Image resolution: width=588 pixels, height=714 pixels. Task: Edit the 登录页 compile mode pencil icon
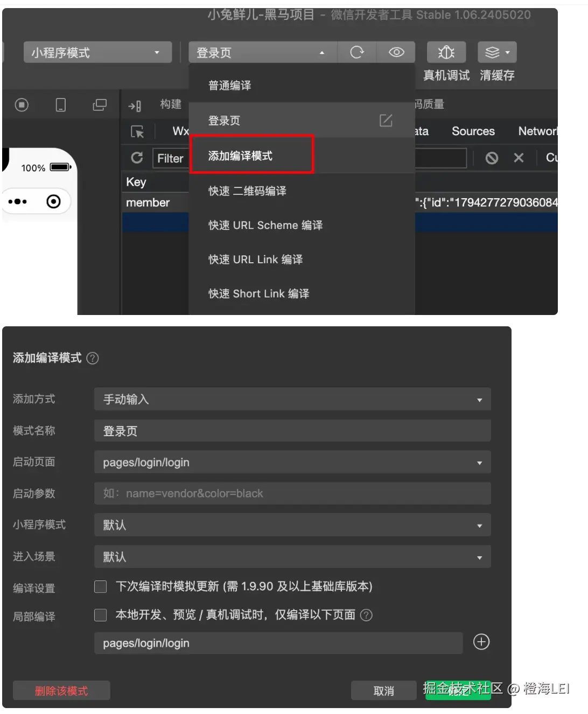(x=386, y=121)
